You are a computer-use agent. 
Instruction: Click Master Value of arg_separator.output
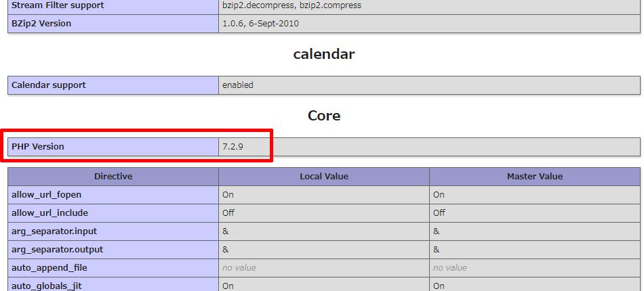437,250
